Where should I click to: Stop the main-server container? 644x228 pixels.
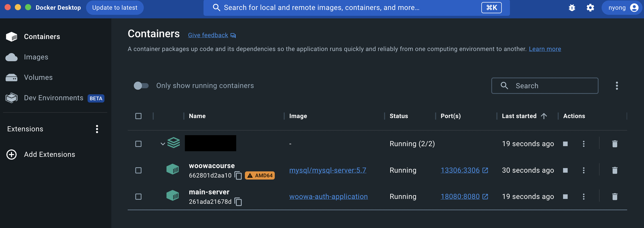point(565,197)
